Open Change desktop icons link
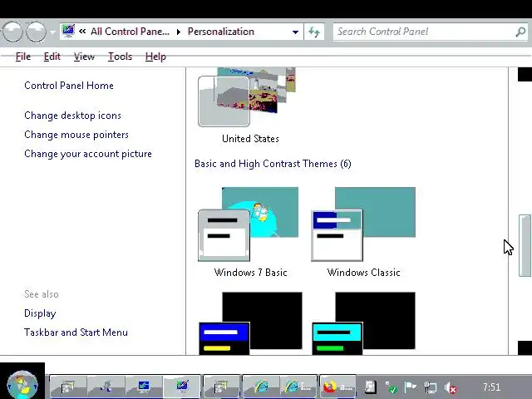 click(x=72, y=116)
